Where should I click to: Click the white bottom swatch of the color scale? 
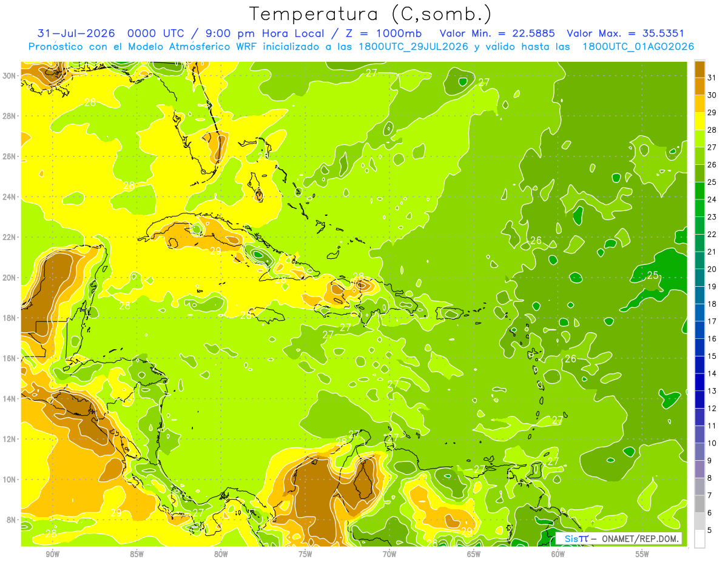coord(699,539)
